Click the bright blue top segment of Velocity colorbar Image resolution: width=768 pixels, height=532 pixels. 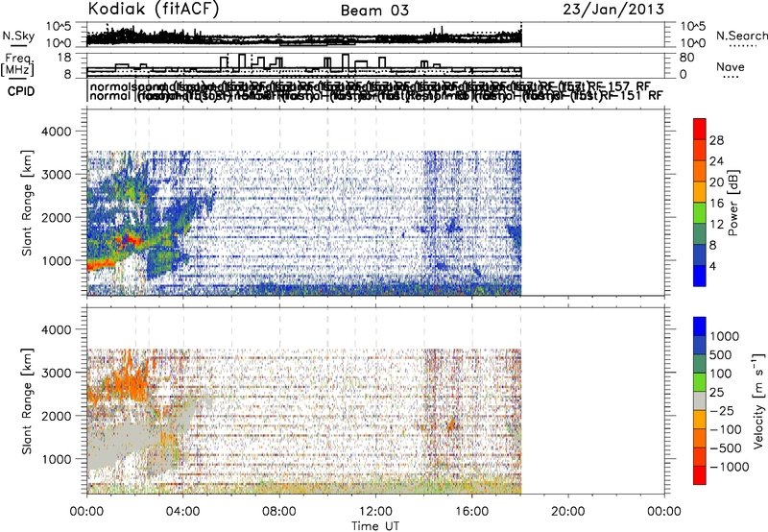coord(700,326)
